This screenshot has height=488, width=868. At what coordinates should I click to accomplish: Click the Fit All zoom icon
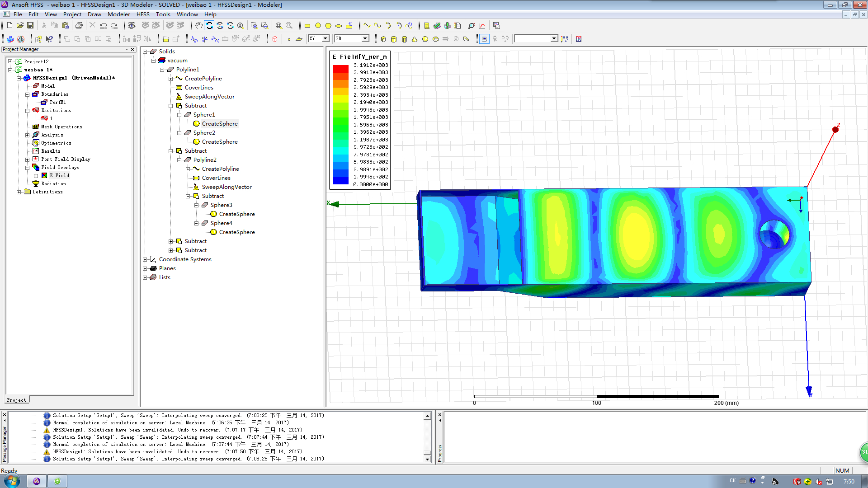point(279,26)
